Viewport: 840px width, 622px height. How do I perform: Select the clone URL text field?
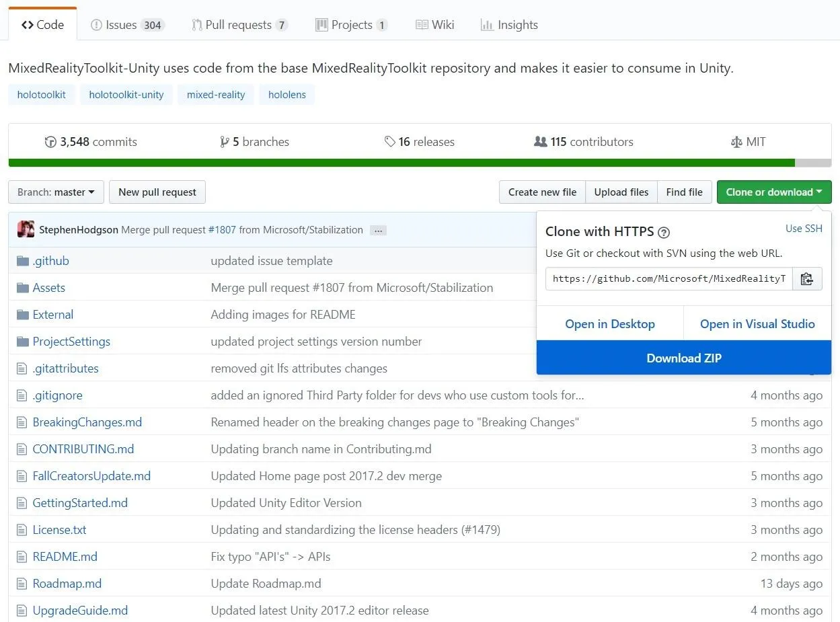pos(669,278)
